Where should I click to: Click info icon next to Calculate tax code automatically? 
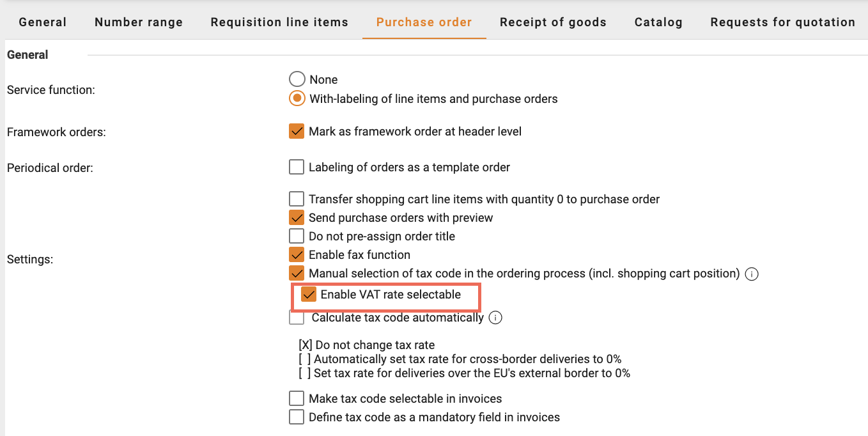495,318
